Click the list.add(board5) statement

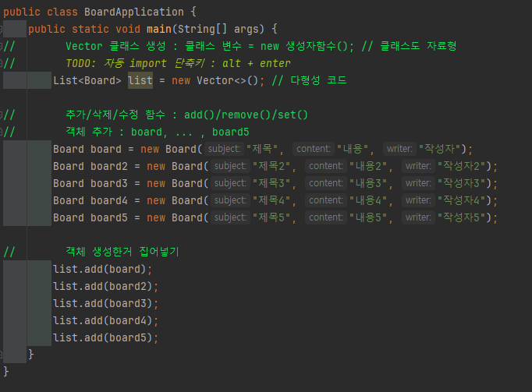[105, 337]
